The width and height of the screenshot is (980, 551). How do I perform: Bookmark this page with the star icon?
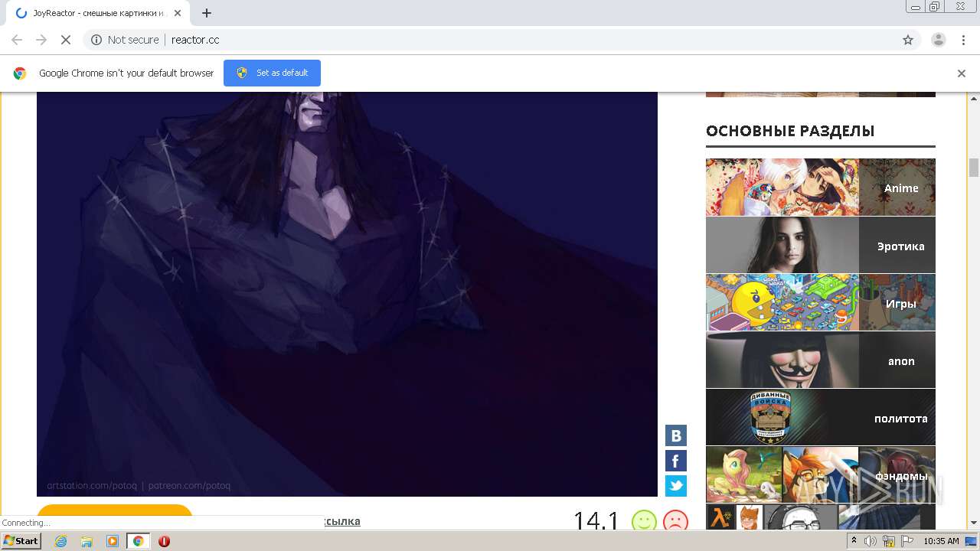[x=908, y=40]
